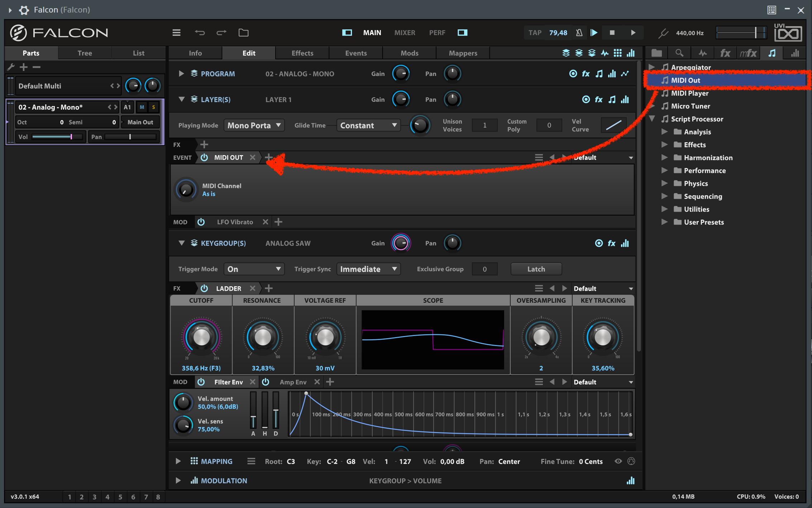
Task: Show the keygroup grid view in the Edit toolbar
Action: (x=618, y=53)
